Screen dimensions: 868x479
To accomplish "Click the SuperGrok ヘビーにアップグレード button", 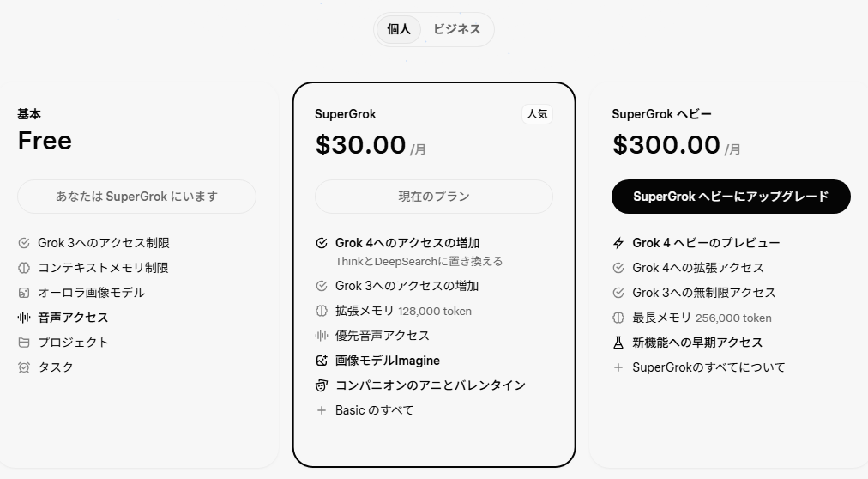I will click(x=731, y=197).
